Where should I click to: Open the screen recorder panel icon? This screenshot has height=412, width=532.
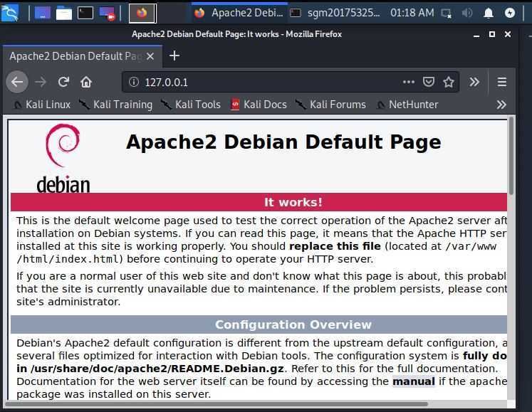pyautogui.click(x=108, y=14)
